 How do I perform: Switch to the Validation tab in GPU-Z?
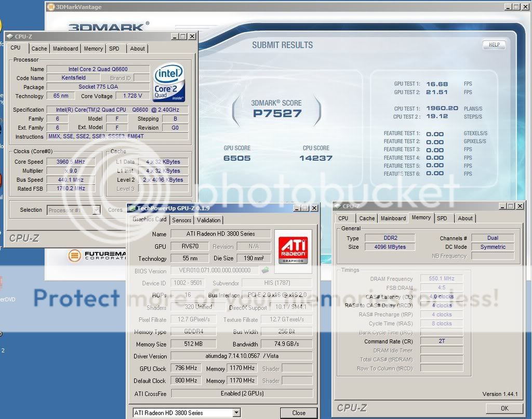(209, 220)
